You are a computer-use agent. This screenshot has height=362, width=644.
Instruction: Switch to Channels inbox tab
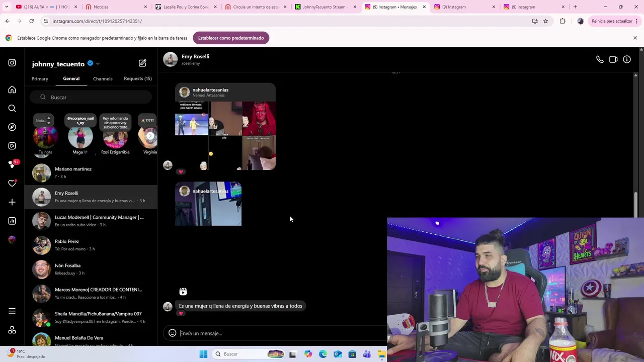[x=103, y=79]
